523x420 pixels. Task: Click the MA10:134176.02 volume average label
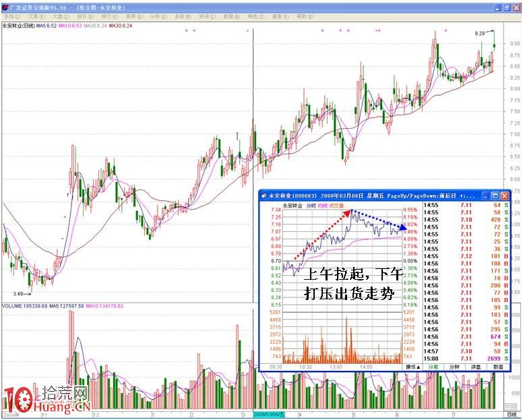pyautogui.click(x=104, y=306)
